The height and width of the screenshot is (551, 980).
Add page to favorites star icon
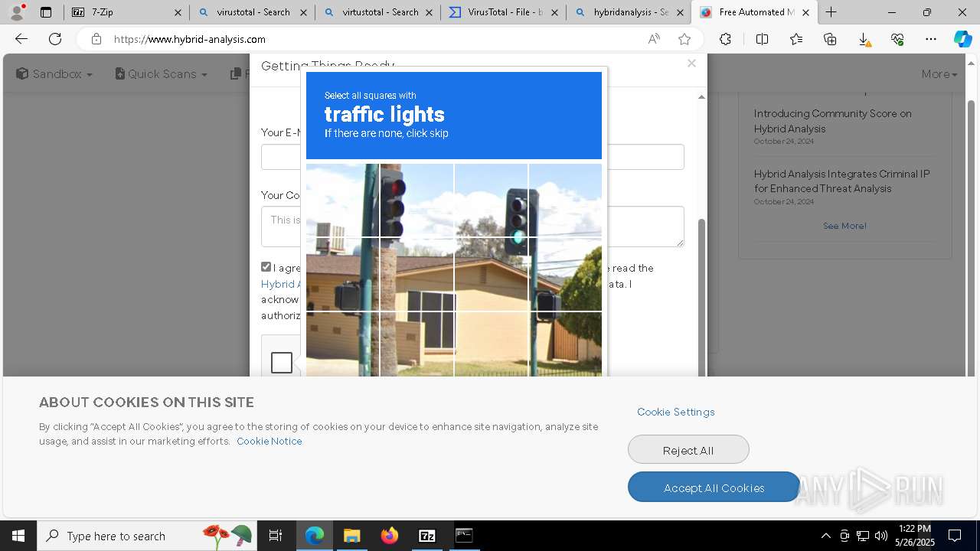(x=684, y=39)
